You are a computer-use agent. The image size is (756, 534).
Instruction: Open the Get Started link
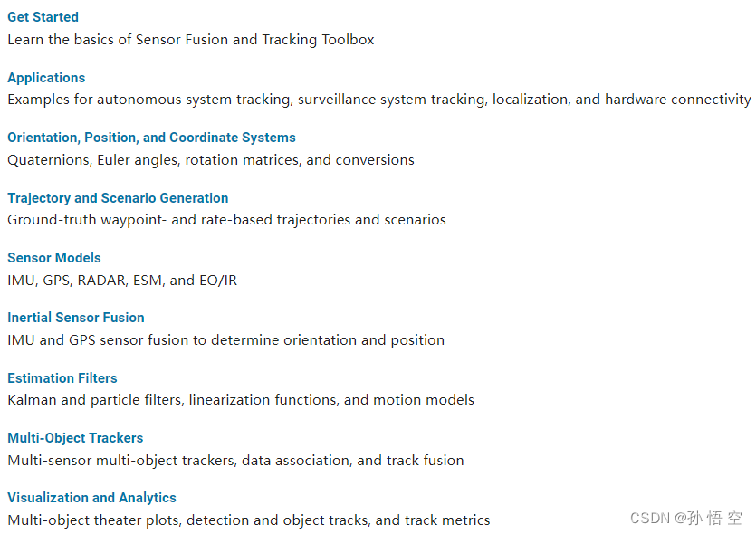click(x=43, y=17)
